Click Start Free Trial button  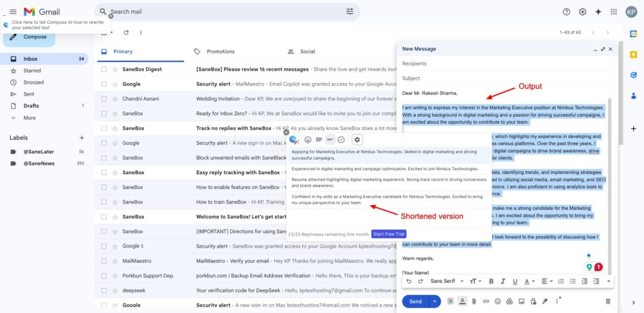(x=389, y=234)
